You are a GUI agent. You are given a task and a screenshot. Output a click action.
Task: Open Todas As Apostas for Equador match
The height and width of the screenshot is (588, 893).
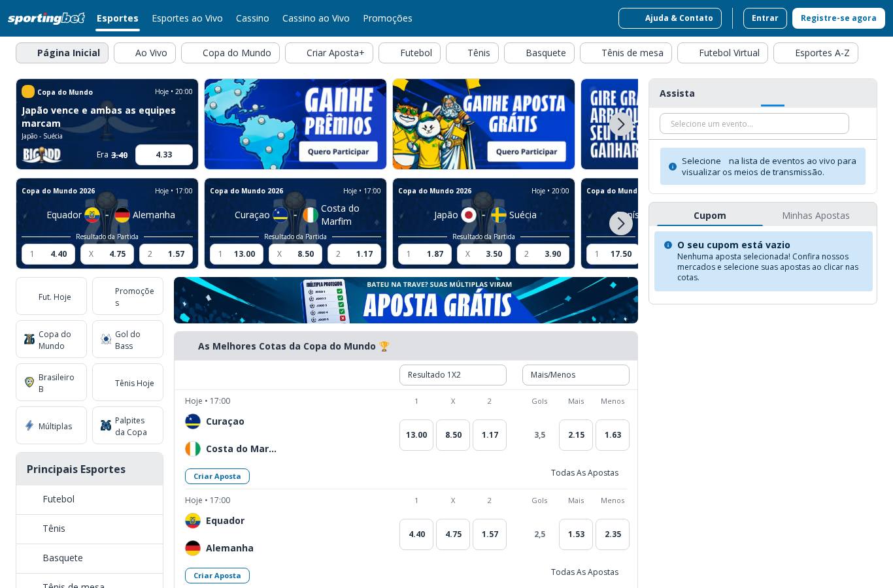(584, 572)
